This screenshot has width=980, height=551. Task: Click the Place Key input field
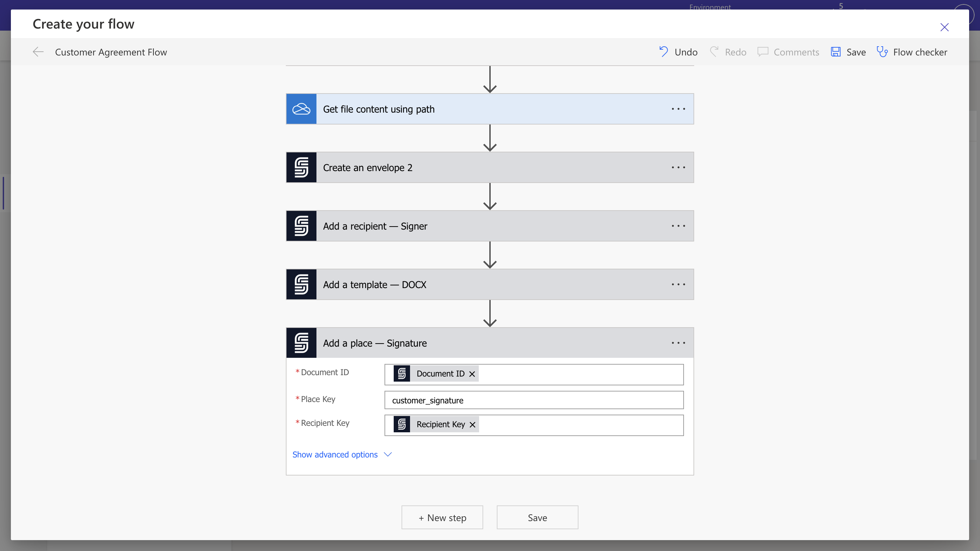click(x=534, y=400)
